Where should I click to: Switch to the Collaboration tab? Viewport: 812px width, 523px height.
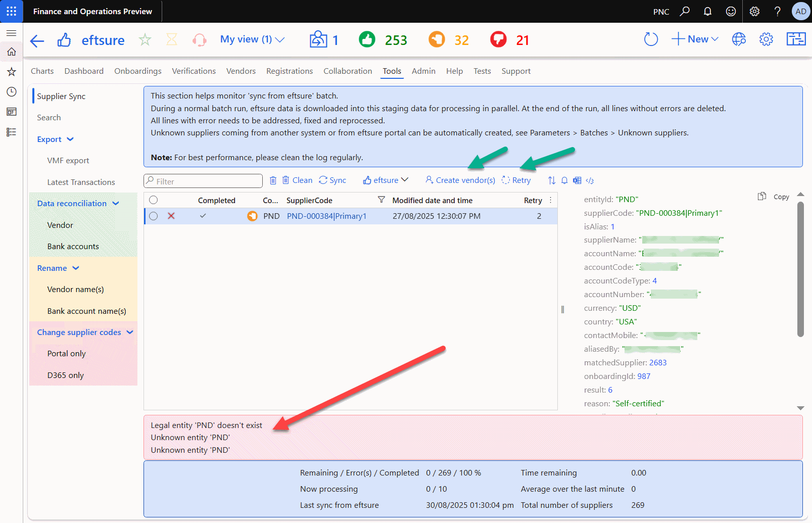(348, 71)
